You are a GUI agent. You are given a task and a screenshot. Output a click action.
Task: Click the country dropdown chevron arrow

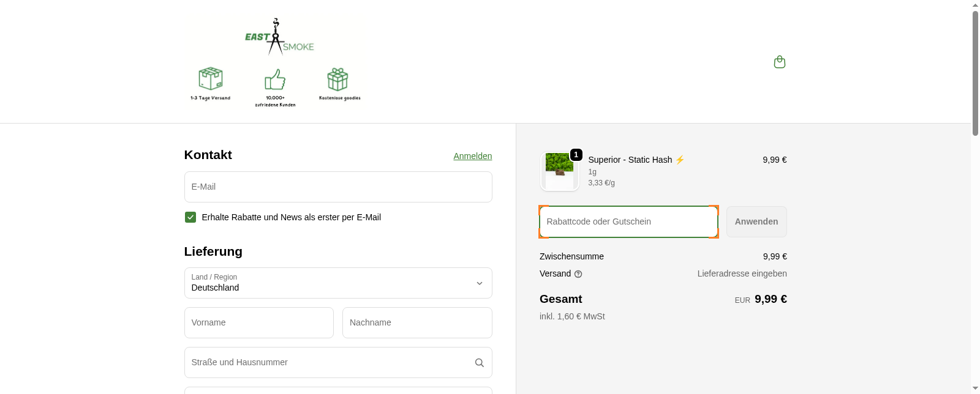(480, 283)
